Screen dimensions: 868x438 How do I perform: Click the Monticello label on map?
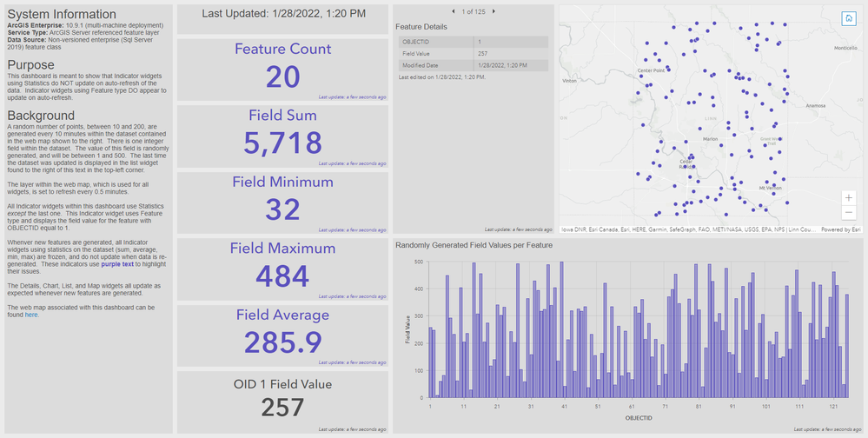tap(845, 48)
